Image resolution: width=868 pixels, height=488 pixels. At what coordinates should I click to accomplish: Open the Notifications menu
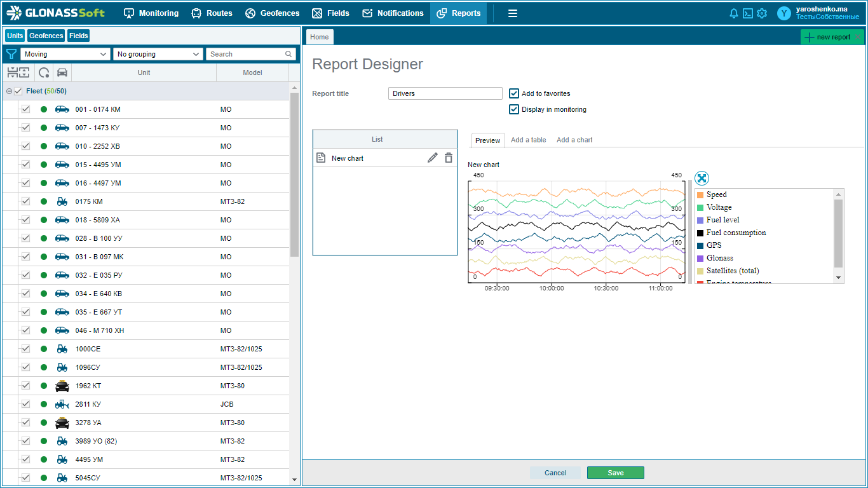click(393, 13)
